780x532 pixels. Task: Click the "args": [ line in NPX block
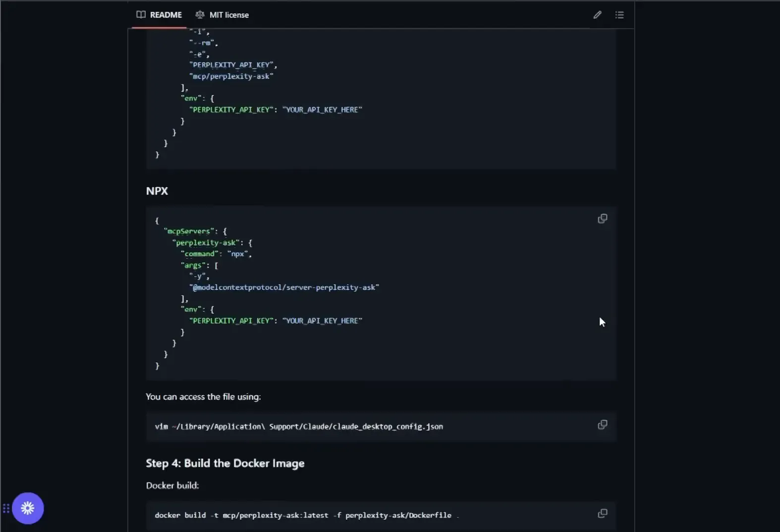(199, 266)
